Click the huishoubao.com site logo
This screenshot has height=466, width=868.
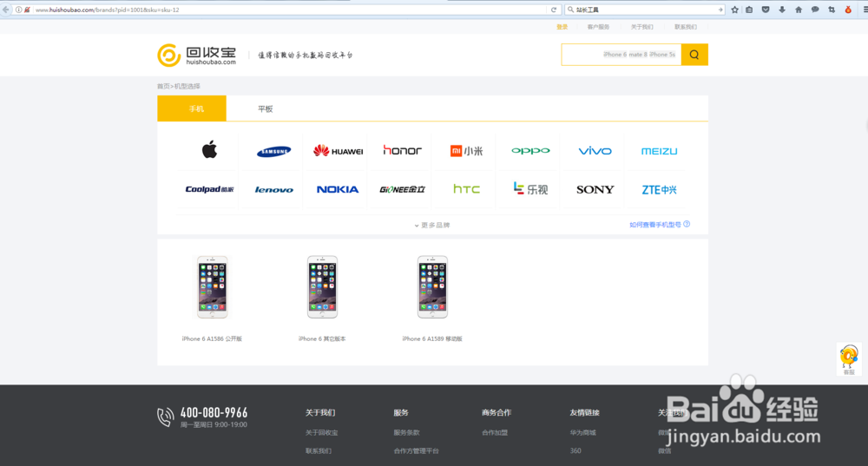coord(196,56)
